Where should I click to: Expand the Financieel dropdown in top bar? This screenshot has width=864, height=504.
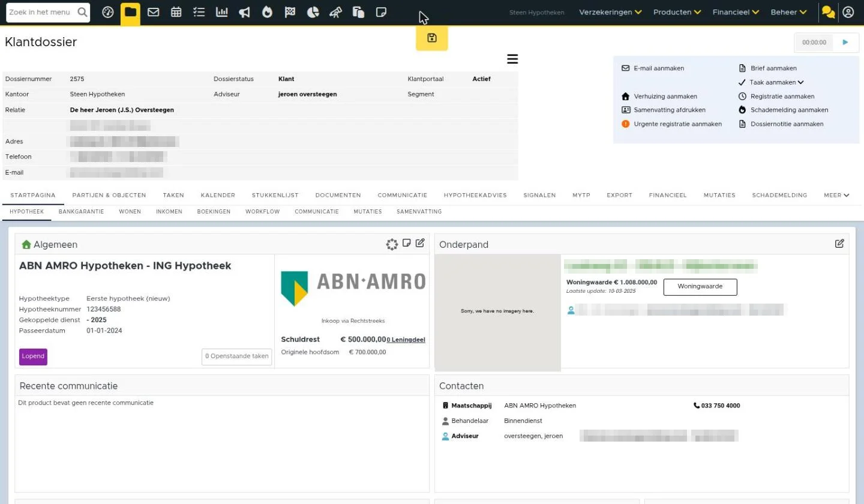[736, 12]
